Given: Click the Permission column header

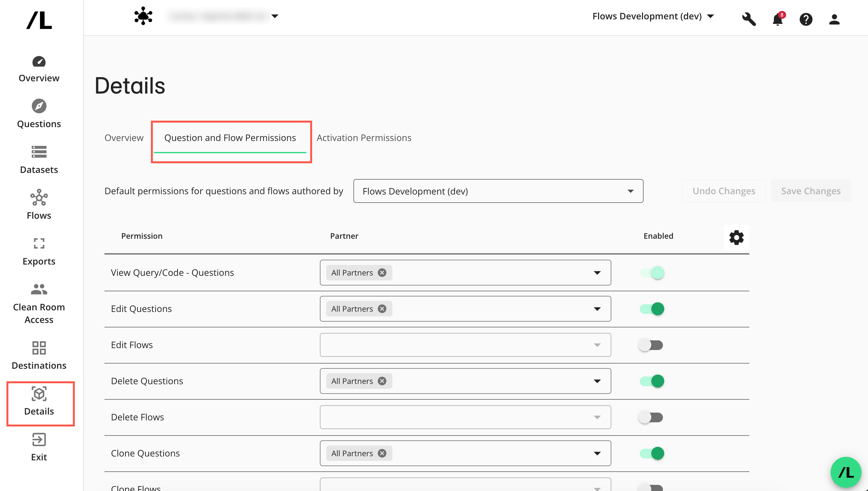Looking at the screenshot, I should (142, 236).
